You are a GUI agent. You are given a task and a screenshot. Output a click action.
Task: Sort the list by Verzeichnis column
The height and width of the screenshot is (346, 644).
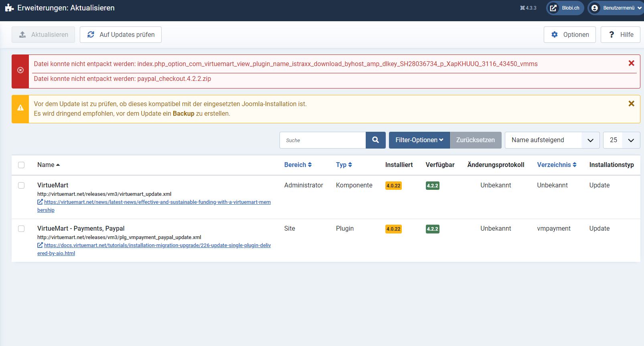click(x=556, y=165)
